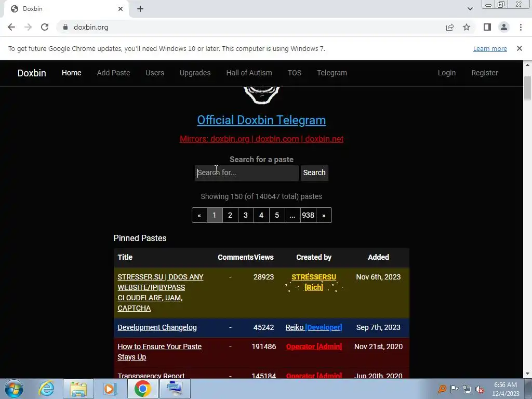Open the on-screen keyboard taskbar icon

point(175,389)
